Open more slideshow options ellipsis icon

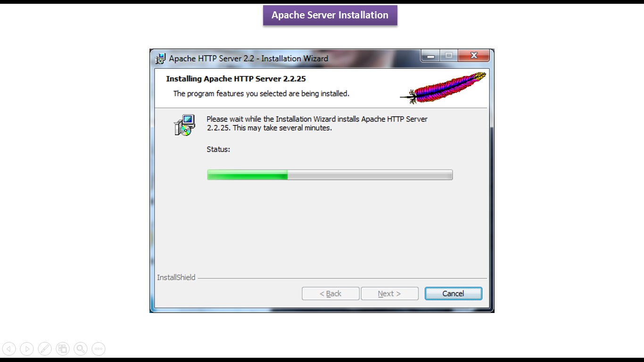pyautogui.click(x=99, y=349)
